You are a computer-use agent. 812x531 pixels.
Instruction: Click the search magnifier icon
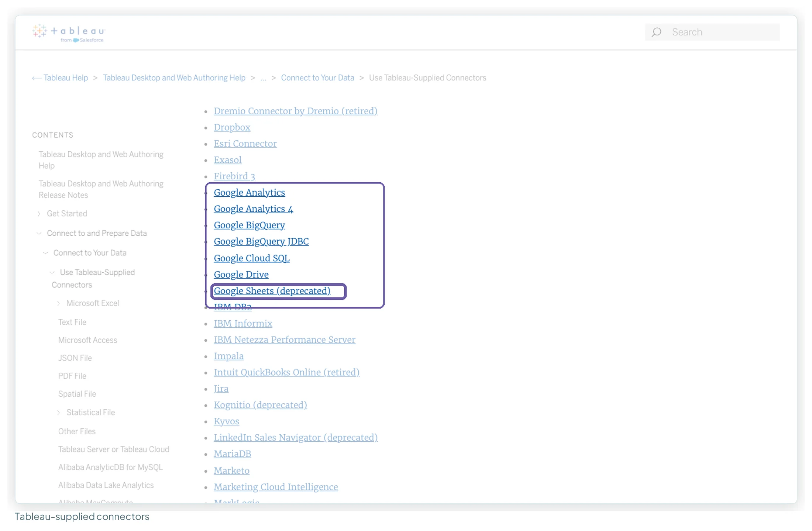(x=656, y=32)
